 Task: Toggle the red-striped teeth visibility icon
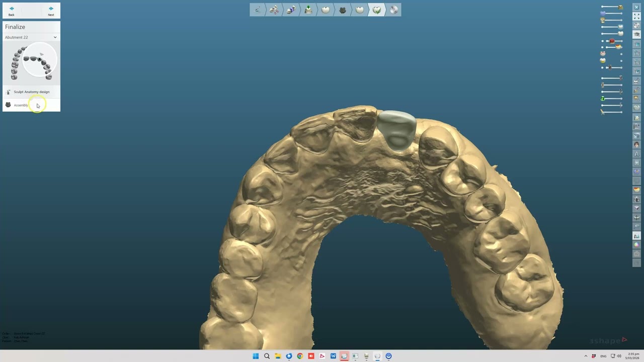(x=602, y=54)
